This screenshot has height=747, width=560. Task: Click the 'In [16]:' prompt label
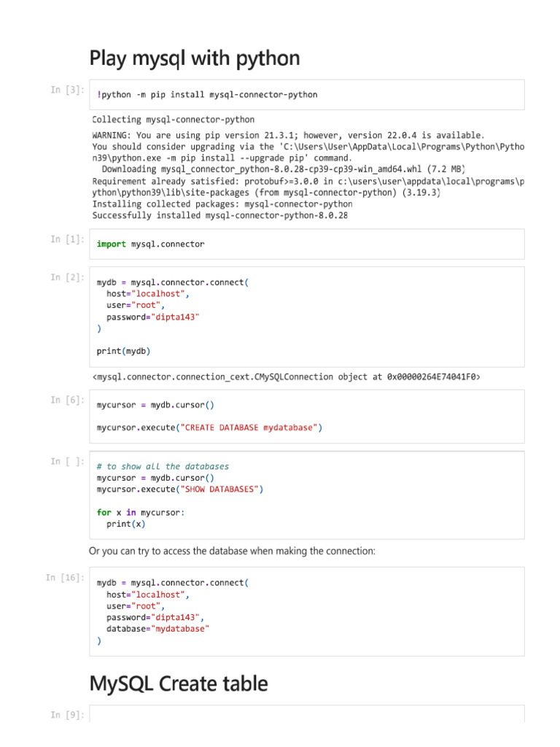(x=65, y=578)
